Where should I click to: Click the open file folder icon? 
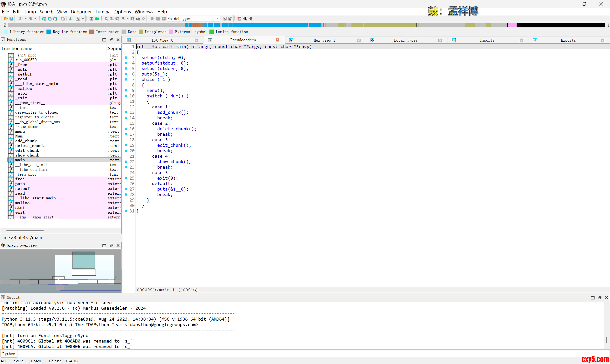[x=6, y=19]
